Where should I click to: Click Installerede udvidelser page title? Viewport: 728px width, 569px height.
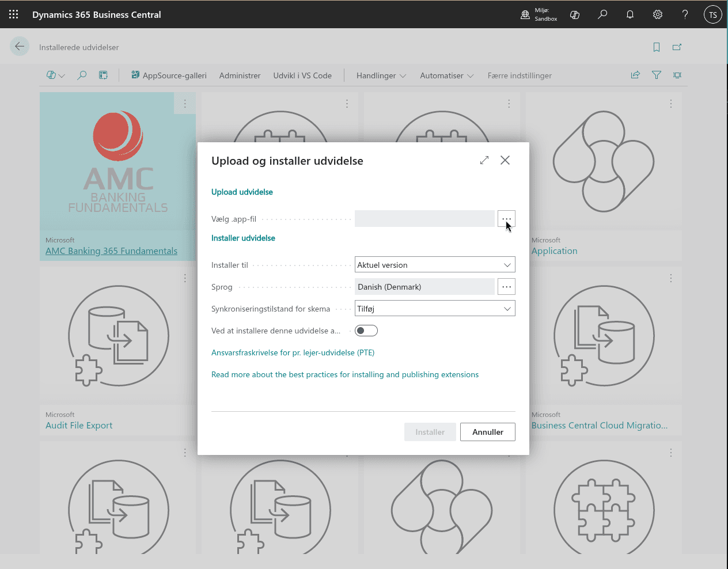pyautogui.click(x=79, y=47)
